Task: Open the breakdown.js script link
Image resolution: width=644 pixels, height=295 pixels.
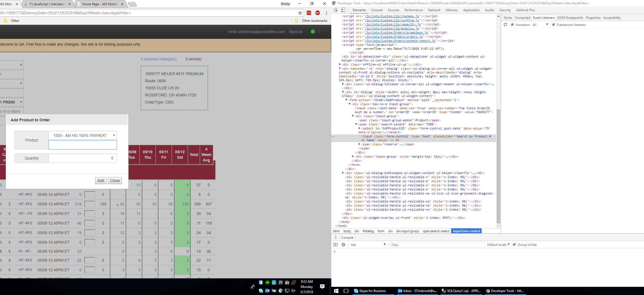Action: (x=397, y=33)
